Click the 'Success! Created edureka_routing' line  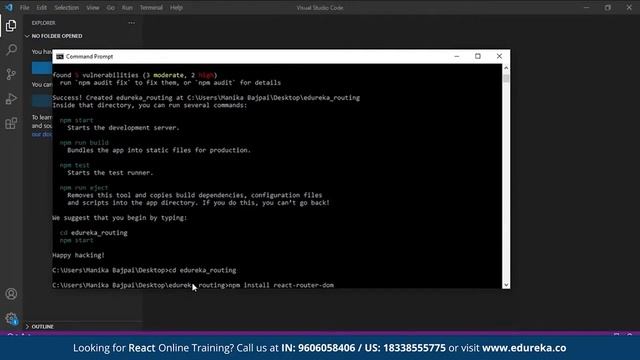click(206, 98)
